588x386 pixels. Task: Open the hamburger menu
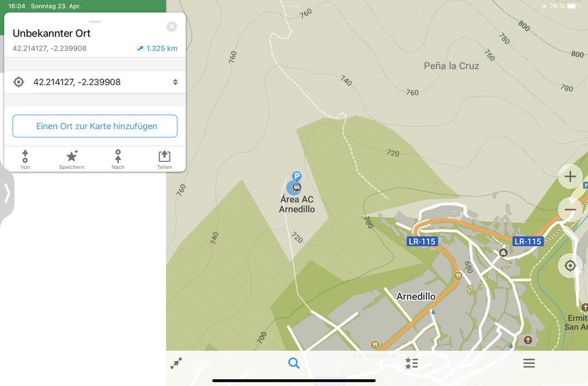[x=529, y=363]
